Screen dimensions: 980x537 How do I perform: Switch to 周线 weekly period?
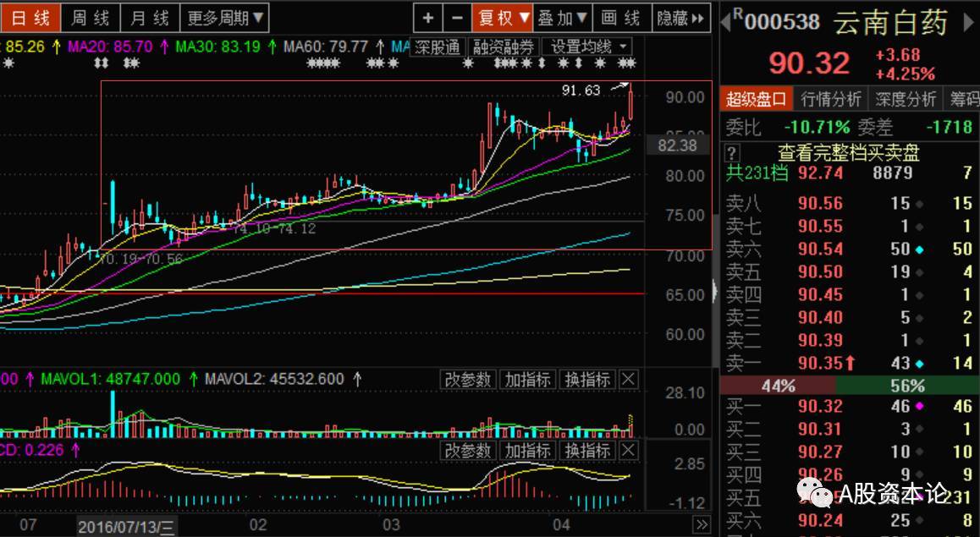pos(90,18)
